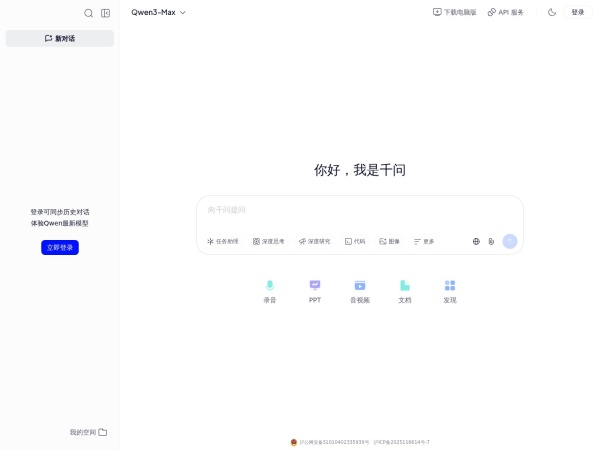This screenshot has height=450, width=600.
Task: Click the paperclip attachment icon
Action: (491, 241)
